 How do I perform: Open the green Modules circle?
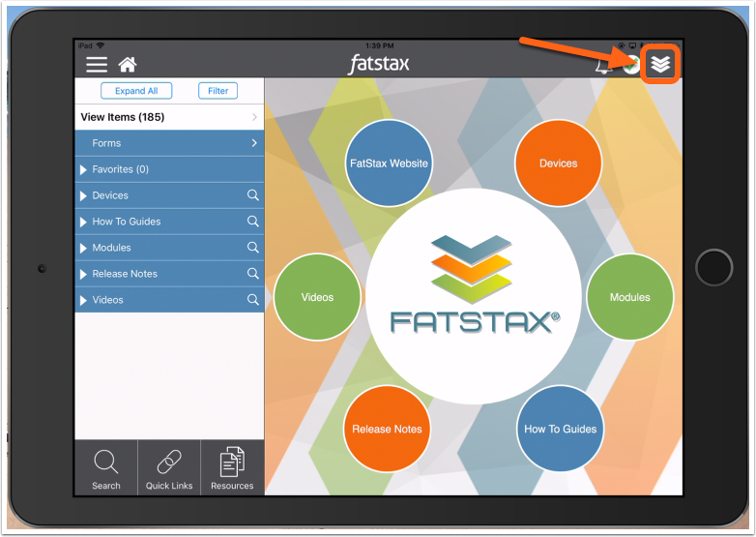coord(630,297)
